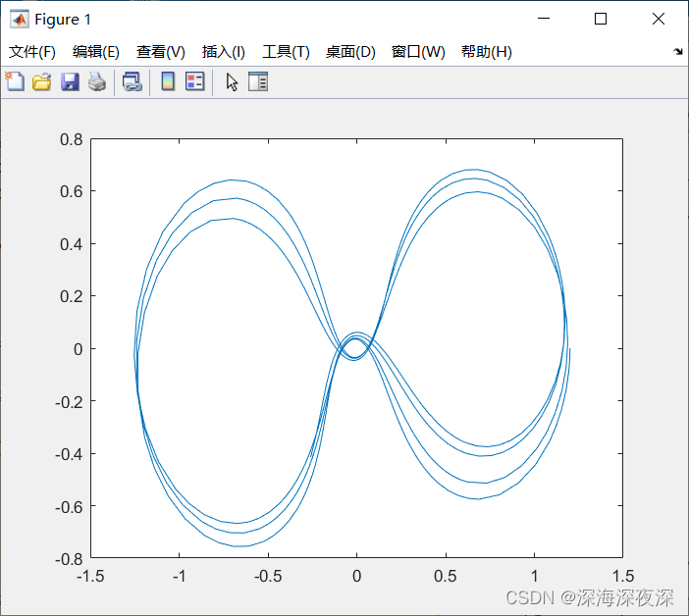The image size is (689, 616).
Task: Open the 文件(F) menu
Action: coord(32,52)
